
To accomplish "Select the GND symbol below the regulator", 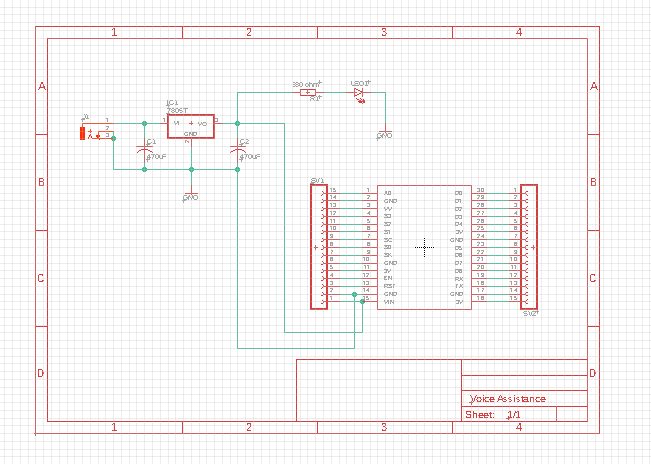I will (x=191, y=196).
